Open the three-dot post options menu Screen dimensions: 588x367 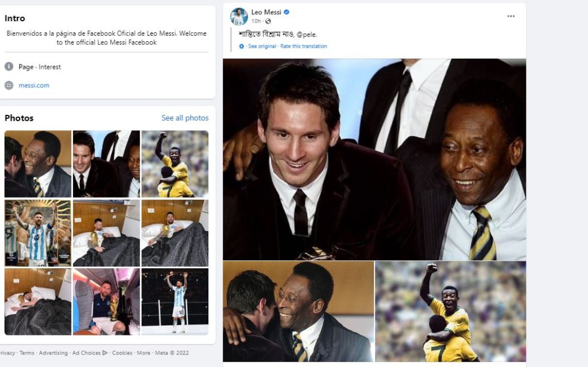coord(510,16)
